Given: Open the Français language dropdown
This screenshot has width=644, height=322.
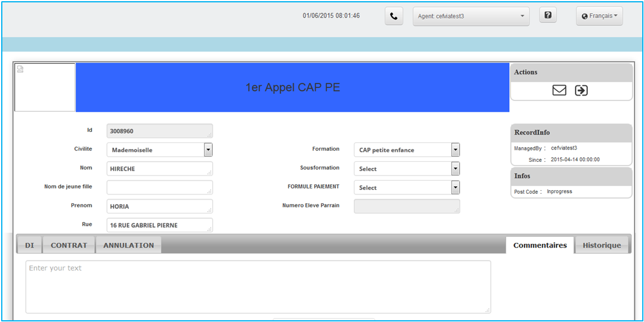Looking at the screenshot, I should (599, 16).
